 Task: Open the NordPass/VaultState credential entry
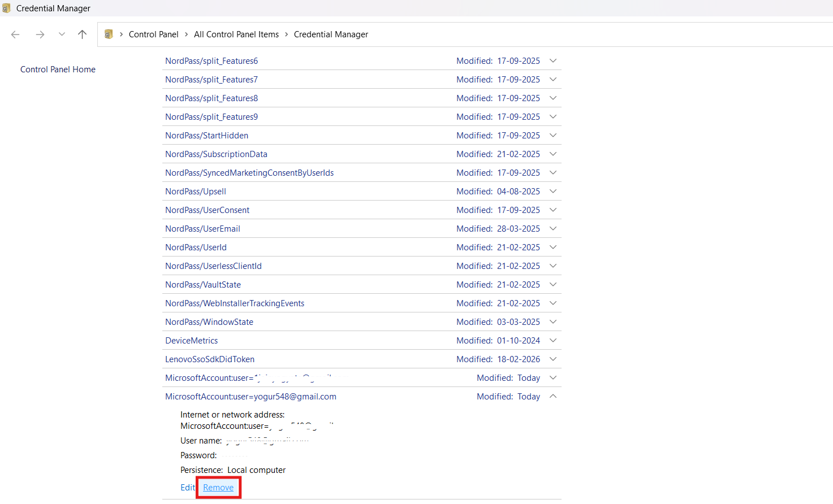[203, 285]
